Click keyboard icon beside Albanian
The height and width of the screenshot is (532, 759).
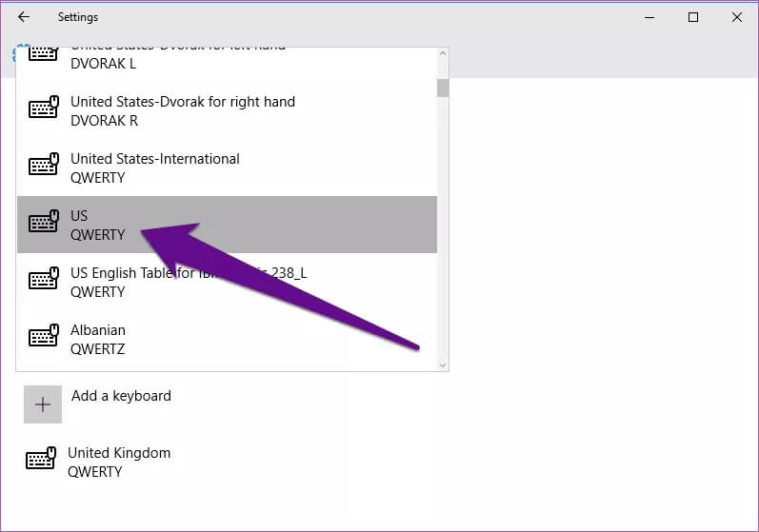point(44,335)
